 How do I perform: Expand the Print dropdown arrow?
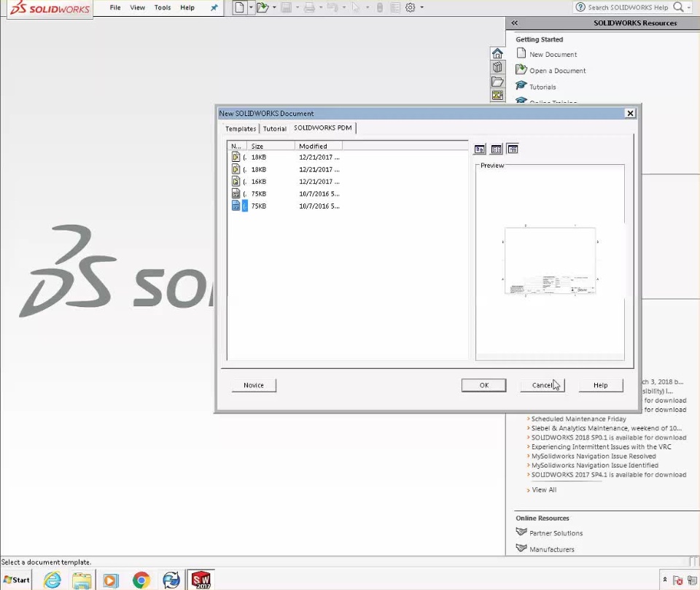tap(321, 7)
